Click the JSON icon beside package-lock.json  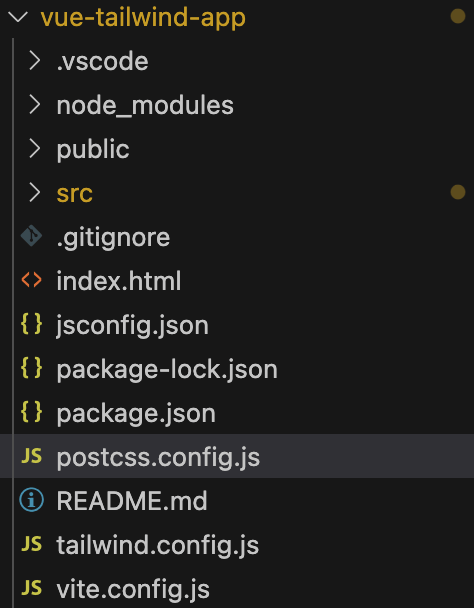coord(31,368)
